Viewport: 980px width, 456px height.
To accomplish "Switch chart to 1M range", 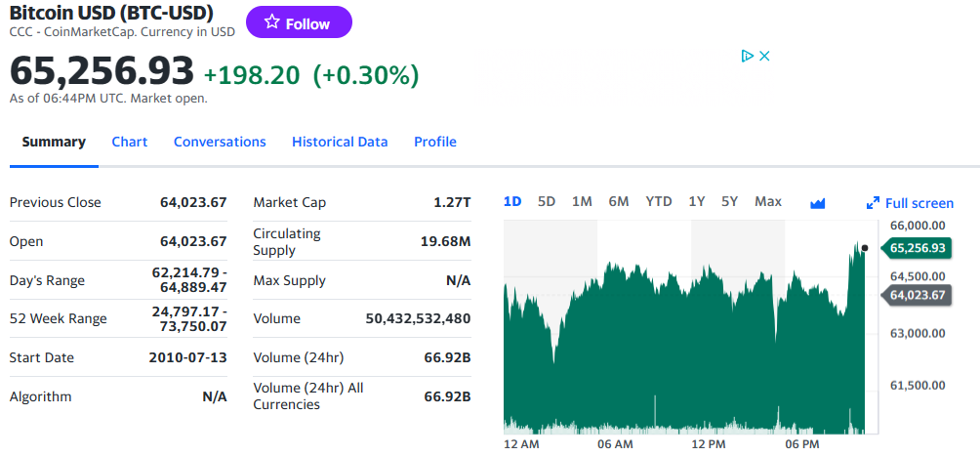I will (582, 201).
